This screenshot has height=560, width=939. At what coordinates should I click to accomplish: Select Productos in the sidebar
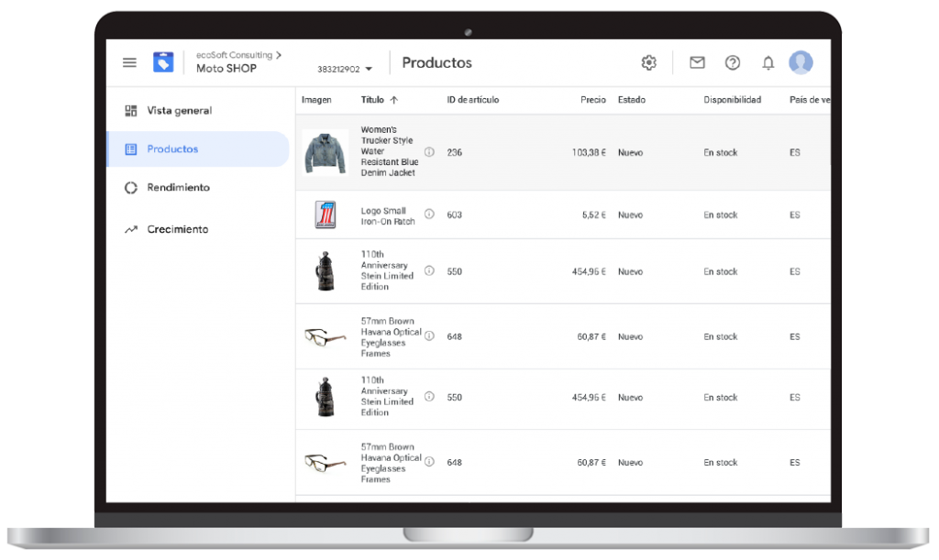[172, 149]
